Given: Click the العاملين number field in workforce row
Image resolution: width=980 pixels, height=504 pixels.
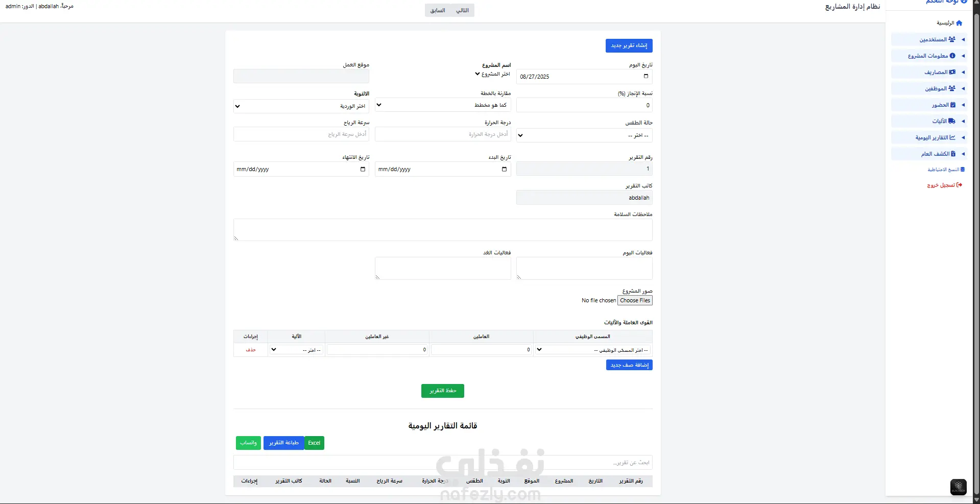Looking at the screenshot, I should [x=481, y=350].
